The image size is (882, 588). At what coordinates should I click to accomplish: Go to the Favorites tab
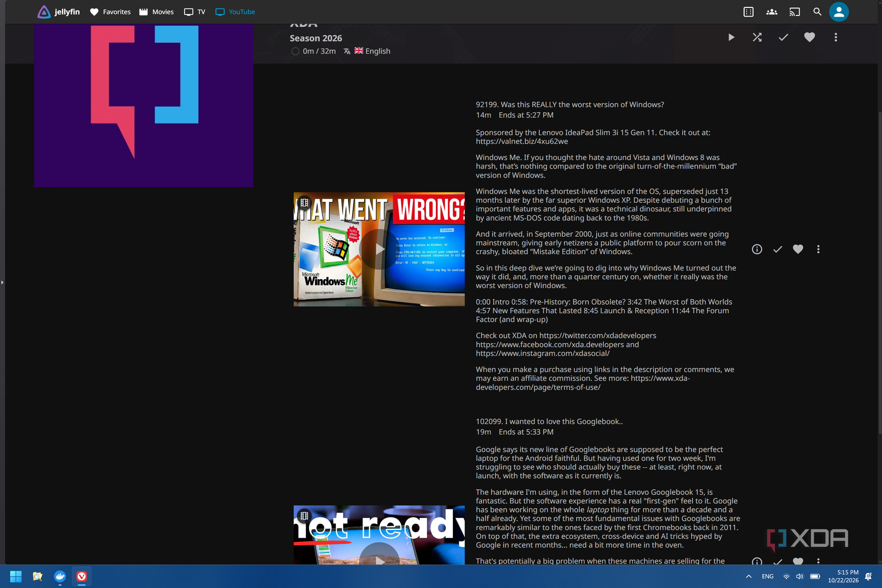tap(110, 12)
